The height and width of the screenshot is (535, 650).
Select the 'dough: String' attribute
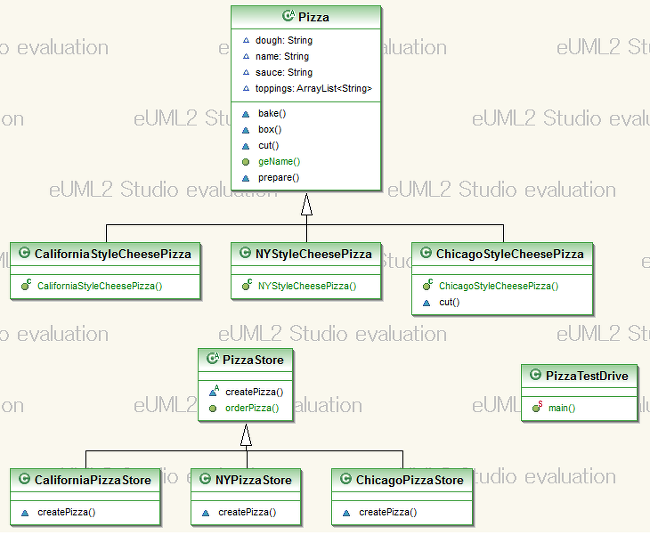click(284, 41)
